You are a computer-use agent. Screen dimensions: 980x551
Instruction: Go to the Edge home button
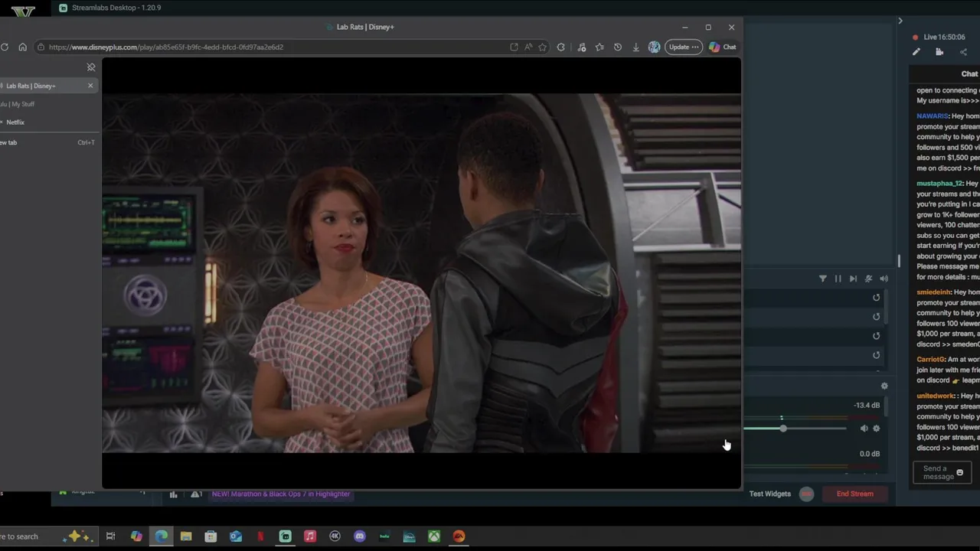click(22, 47)
